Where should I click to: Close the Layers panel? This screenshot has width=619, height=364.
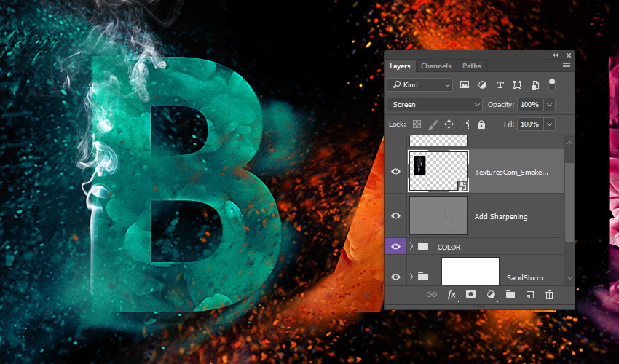569,55
